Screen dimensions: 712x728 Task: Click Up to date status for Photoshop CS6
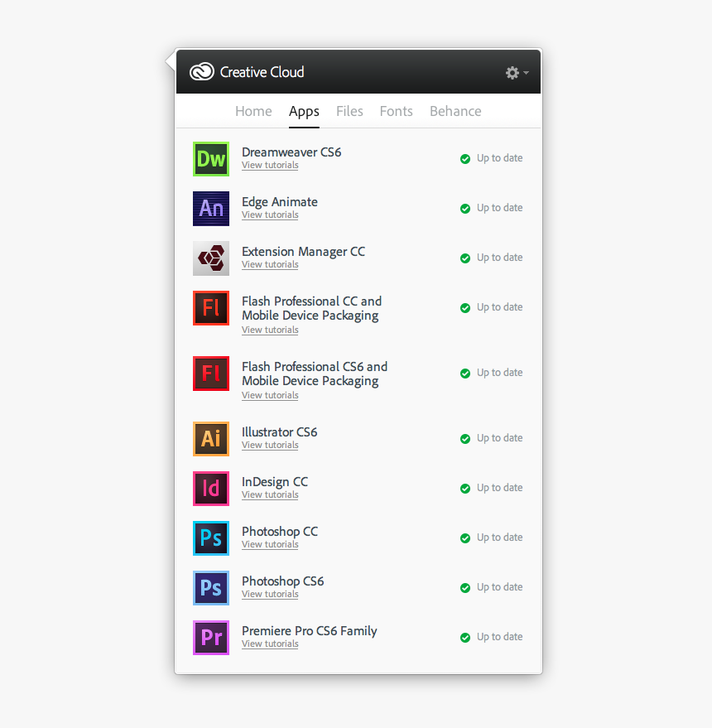pos(499,587)
